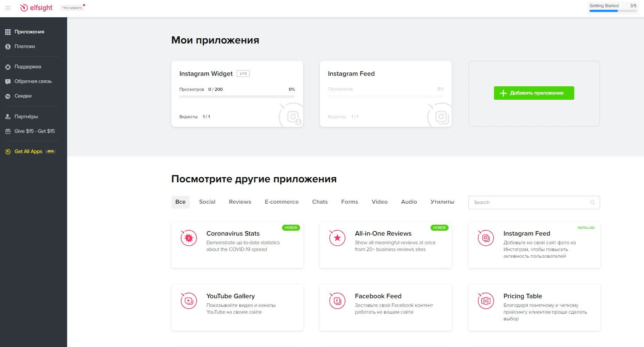Select the Video category tab

point(380,202)
